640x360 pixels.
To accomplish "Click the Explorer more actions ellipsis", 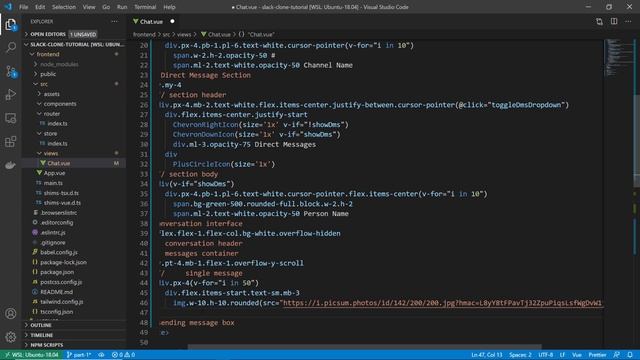I will pyautogui.click(x=115, y=22).
